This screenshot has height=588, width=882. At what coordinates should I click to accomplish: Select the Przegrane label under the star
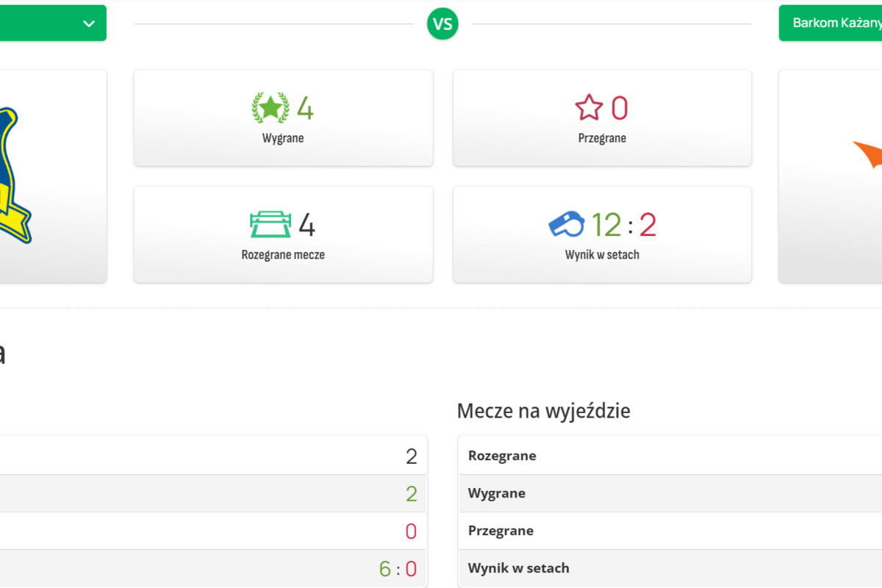(x=602, y=138)
